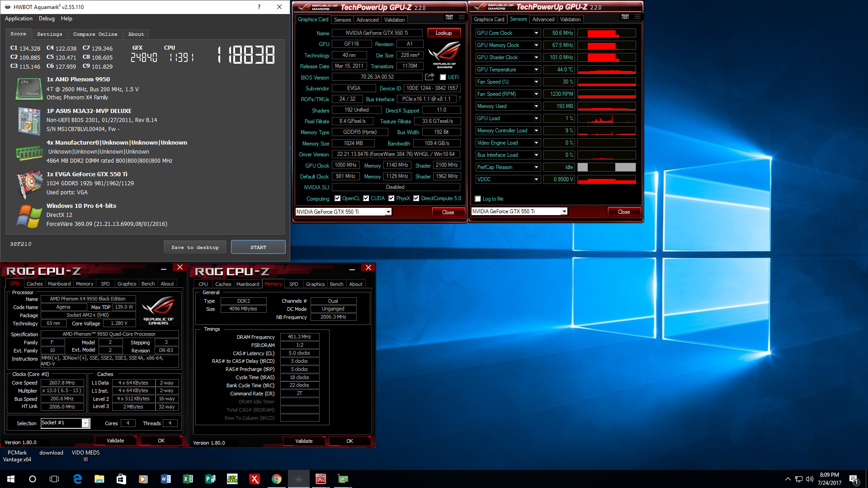
Task: Open Excel from the taskbar
Action: [188, 479]
